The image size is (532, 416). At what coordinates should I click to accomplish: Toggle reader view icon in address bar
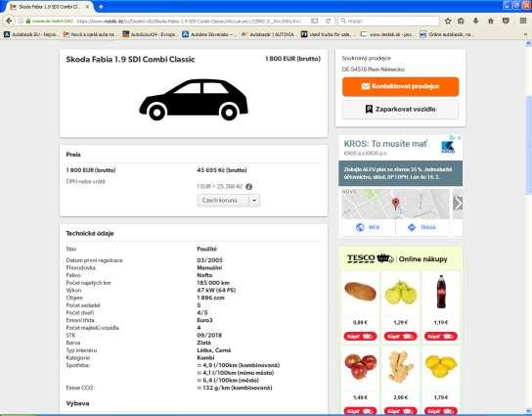[x=315, y=21]
